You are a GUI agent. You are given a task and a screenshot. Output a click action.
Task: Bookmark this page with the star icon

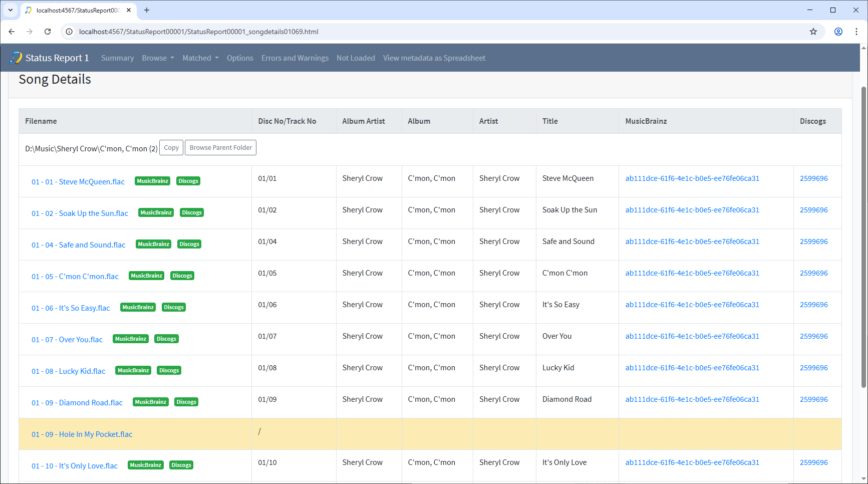point(813,32)
